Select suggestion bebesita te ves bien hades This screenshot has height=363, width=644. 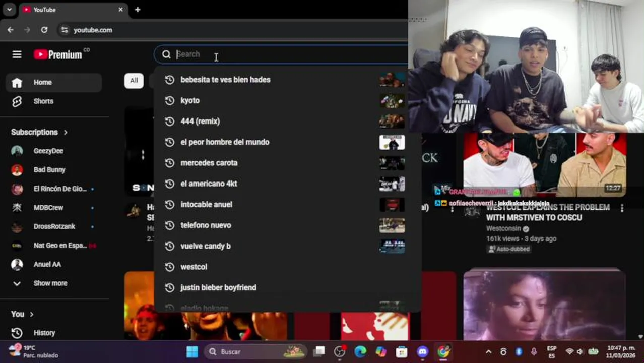tap(287, 80)
